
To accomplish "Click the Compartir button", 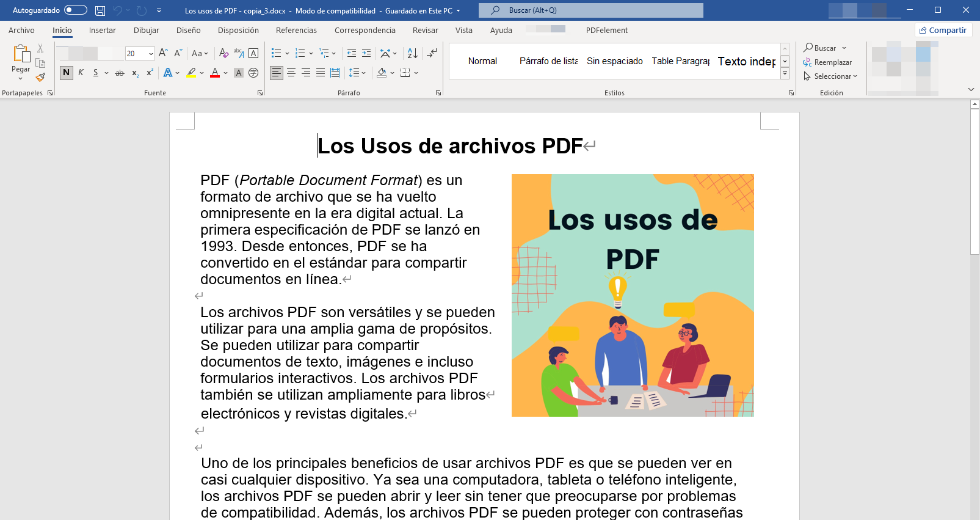I will pos(943,30).
